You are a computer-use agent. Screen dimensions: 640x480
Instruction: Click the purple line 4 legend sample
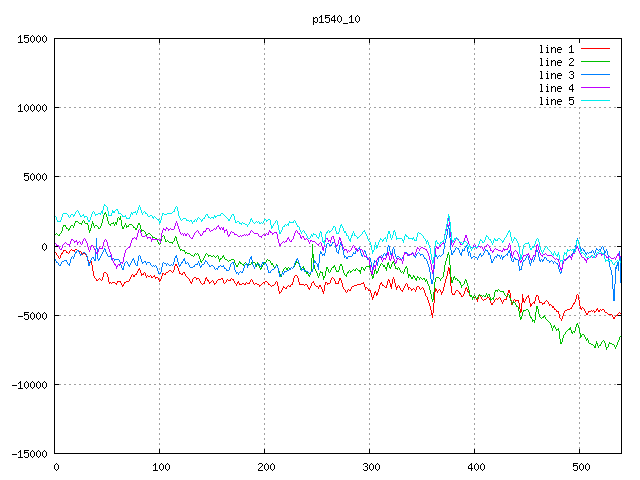(595, 88)
